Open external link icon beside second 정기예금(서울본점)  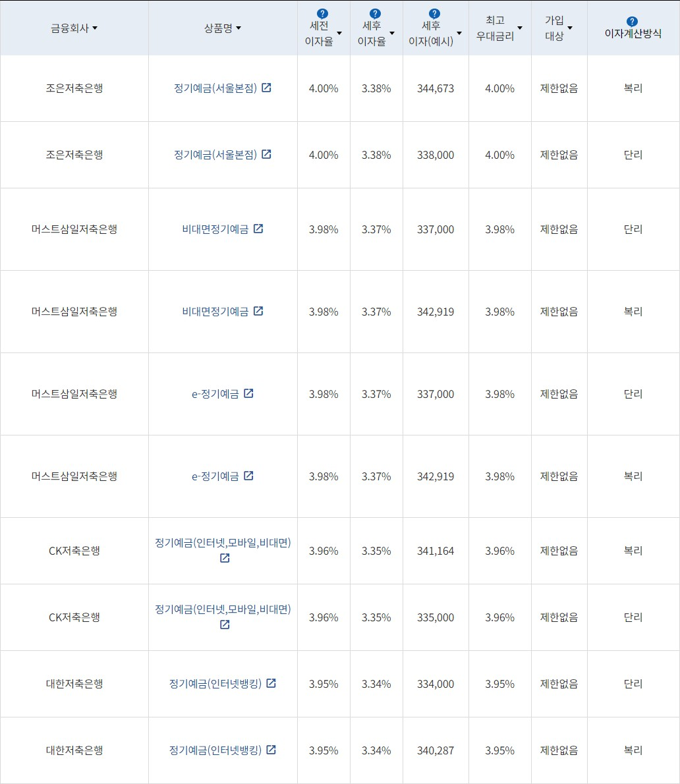pyautogui.click(x=266, y=155)
